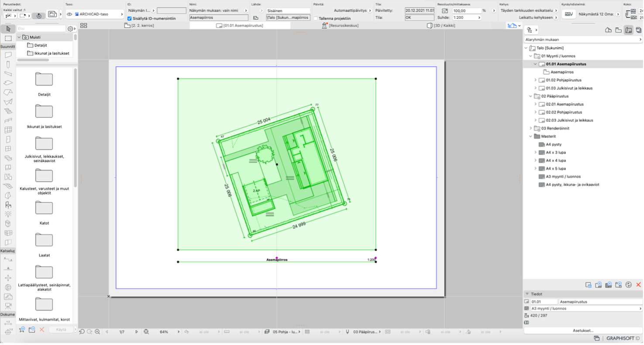
Task: Switch navigator to View Map icon
Action: (618, 30)
